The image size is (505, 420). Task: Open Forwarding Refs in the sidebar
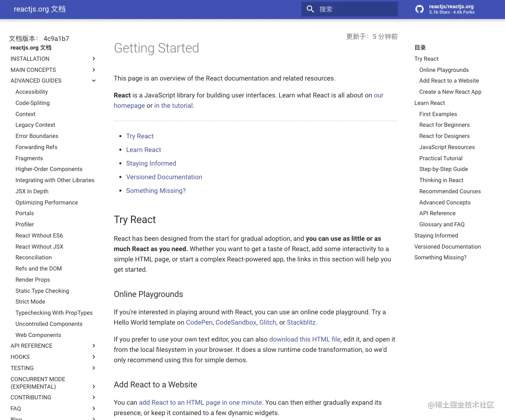36,147
